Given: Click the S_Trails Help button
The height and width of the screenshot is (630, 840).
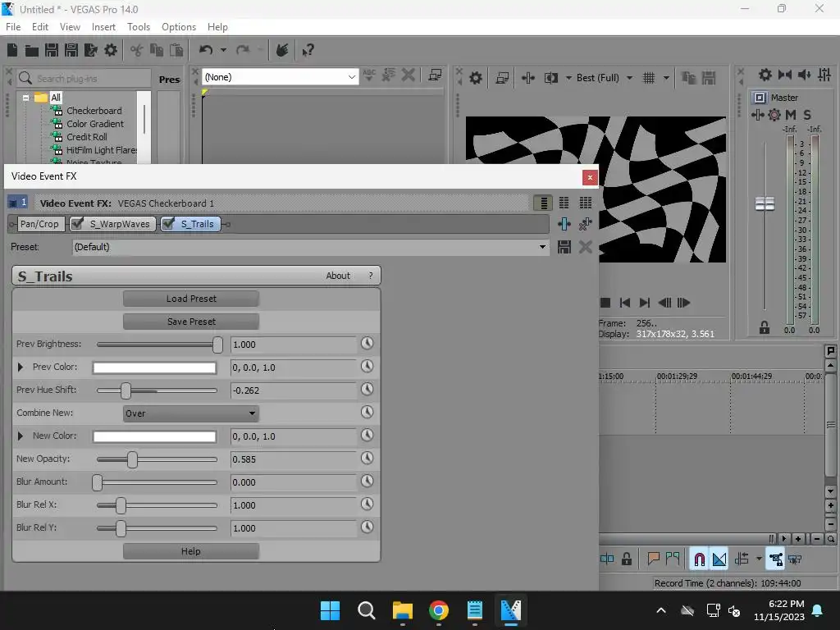Looking at the screenshot, I should (x=190, y=551).
